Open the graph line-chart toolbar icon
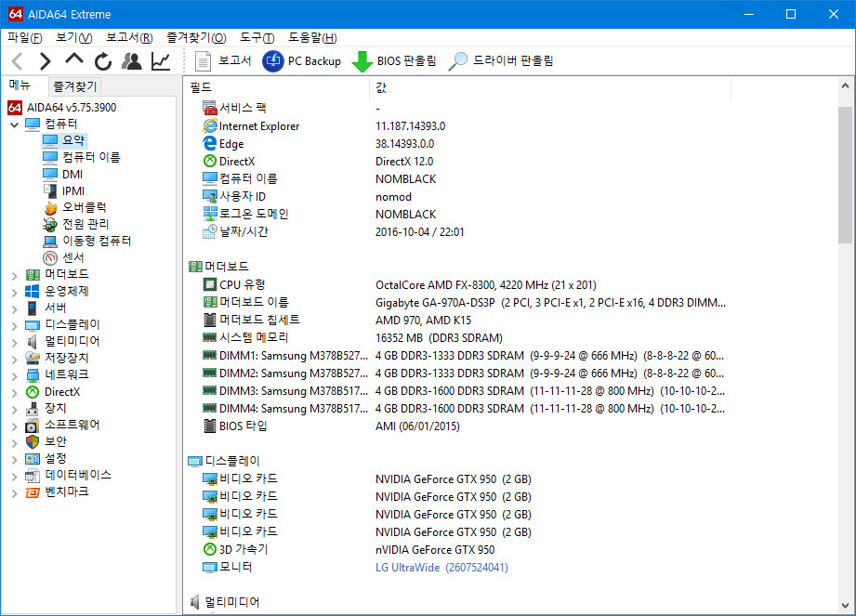The image size is (856, 616). click(161, 61)
